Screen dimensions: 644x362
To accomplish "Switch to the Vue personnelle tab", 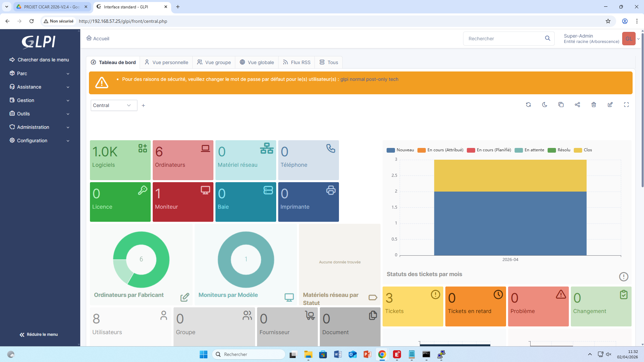I will tap(166, 62).
